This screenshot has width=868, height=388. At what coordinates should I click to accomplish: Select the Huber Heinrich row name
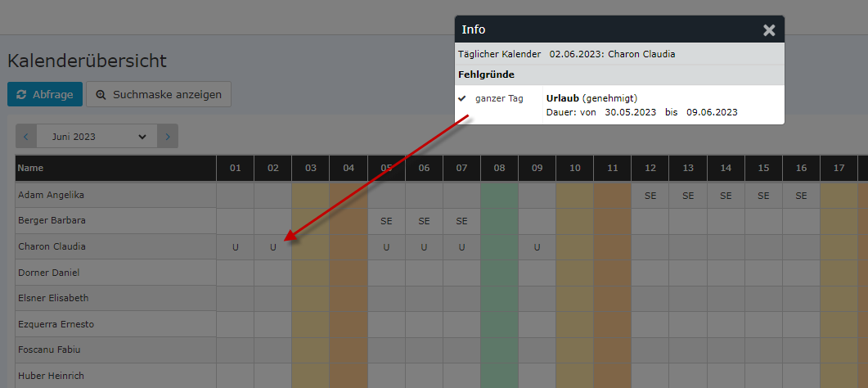pos(51,376)
